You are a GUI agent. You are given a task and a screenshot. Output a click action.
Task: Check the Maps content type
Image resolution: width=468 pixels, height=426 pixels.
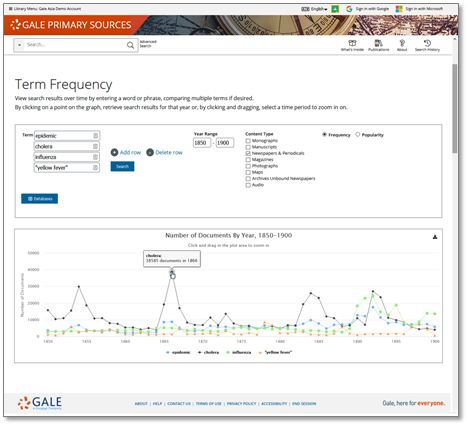[248, 172]
